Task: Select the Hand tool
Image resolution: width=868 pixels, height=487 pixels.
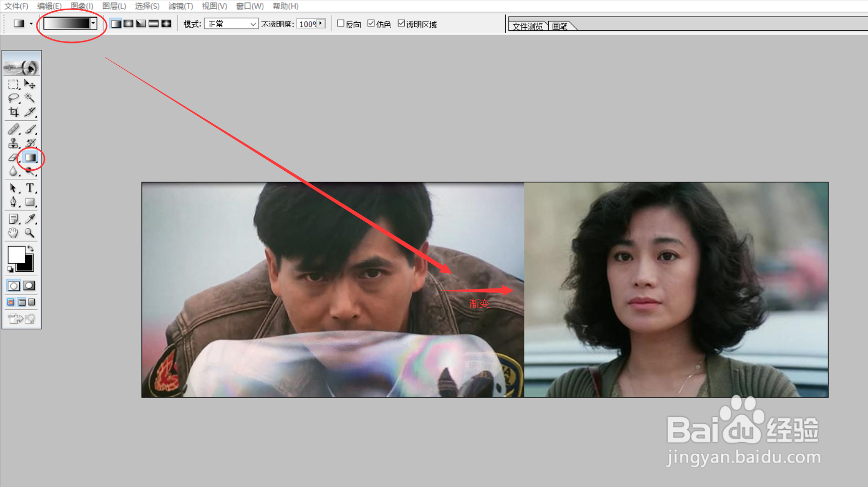Action: click(14, 233)
